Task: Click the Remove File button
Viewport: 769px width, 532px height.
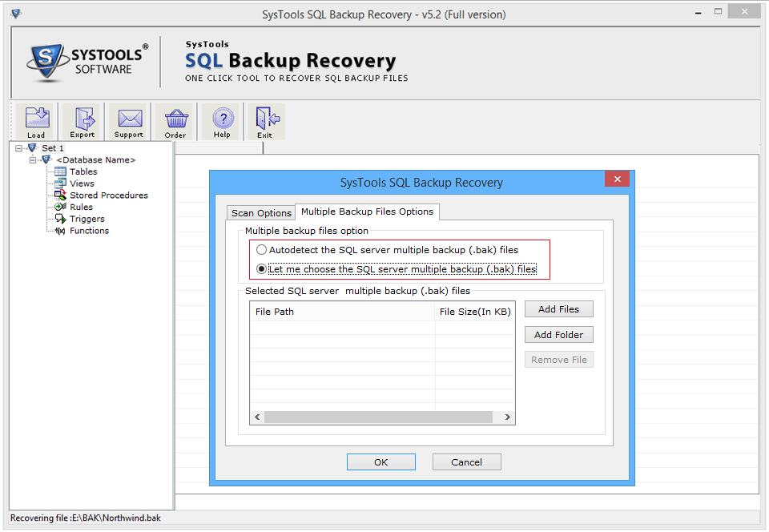Action: (x=558, y=360)
